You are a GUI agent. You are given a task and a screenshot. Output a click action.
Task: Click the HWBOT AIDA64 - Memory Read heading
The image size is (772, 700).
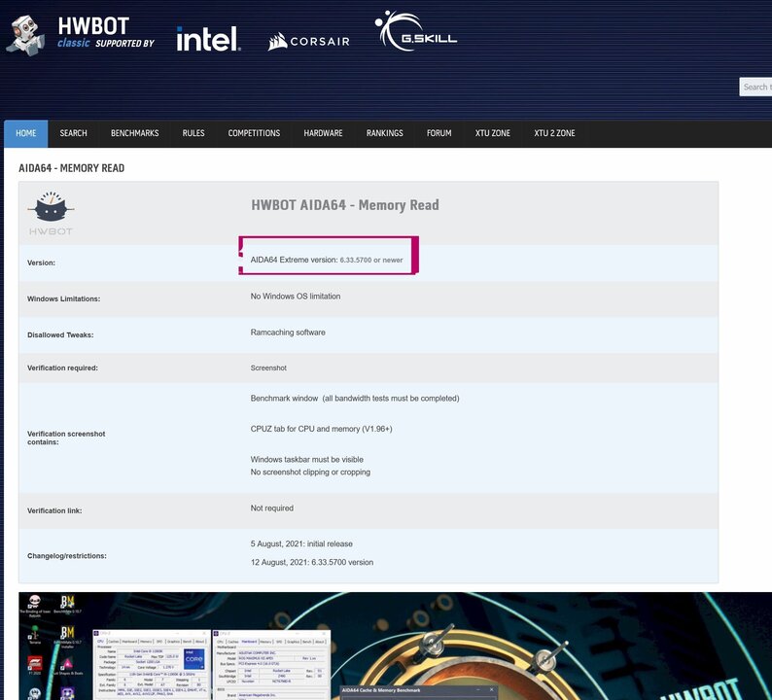[x=344, y=205]
